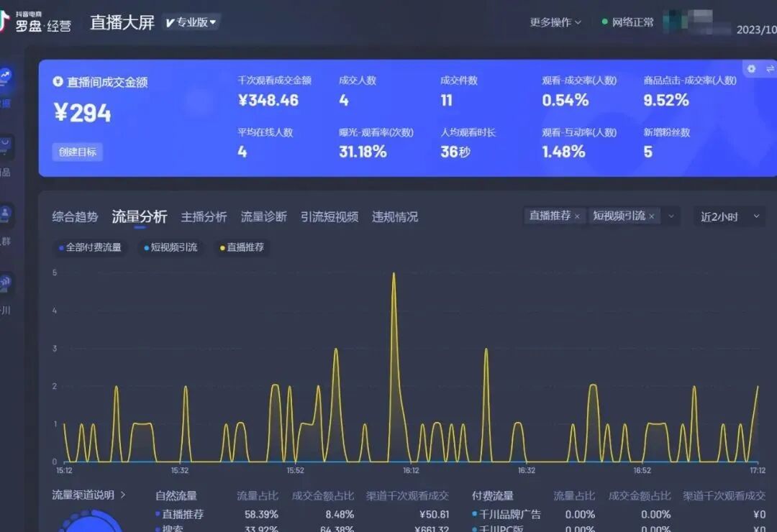Image resolution: width=777 pixels, height=532 pixels.
Task: Expand the 更多操作 menu
Action: [x=555, y=22]
